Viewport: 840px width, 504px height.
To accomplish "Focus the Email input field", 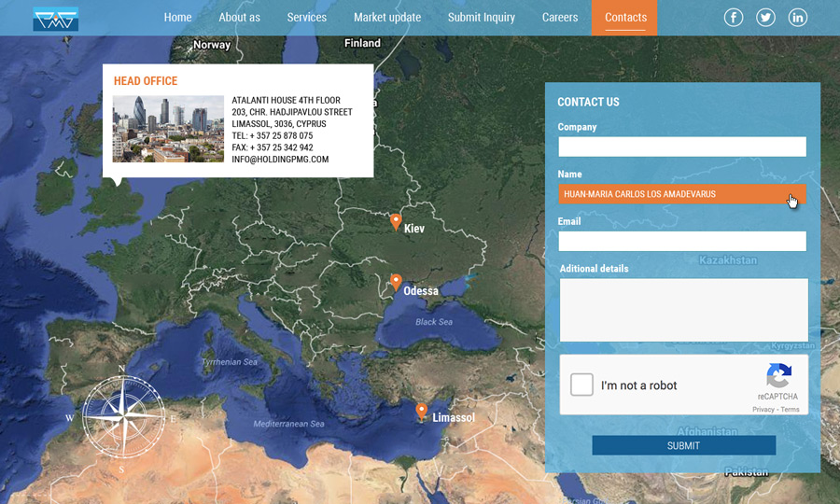I will [x=681, y=242].
